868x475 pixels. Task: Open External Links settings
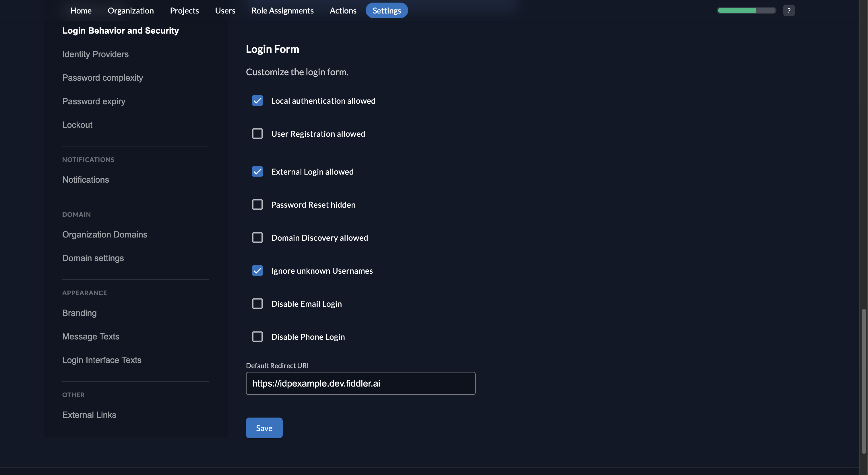pyautogui.click(x=89, y=415)
